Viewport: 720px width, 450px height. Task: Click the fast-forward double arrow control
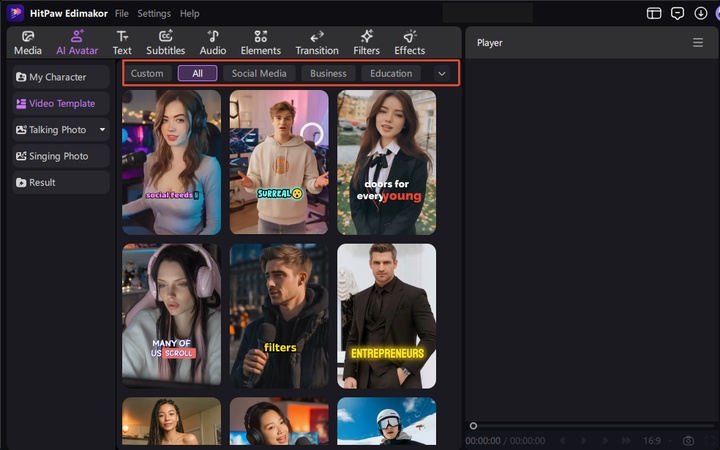(626, 441)
